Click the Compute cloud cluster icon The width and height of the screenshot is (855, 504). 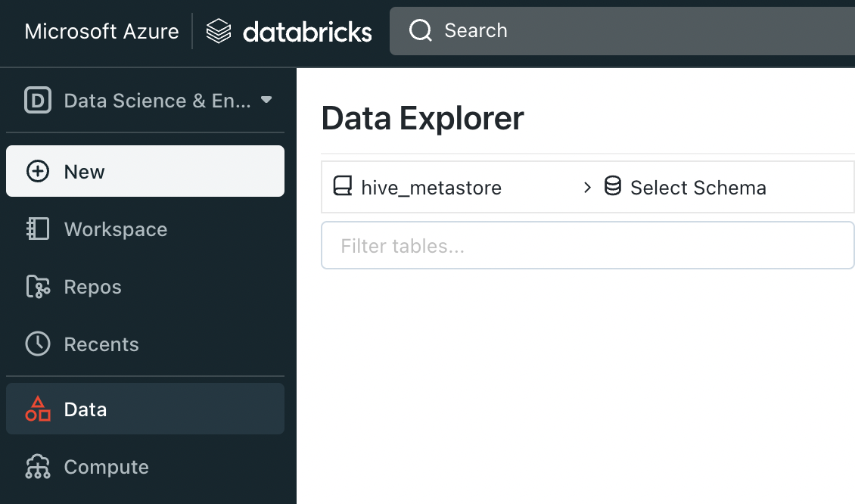tap(38, 467)
